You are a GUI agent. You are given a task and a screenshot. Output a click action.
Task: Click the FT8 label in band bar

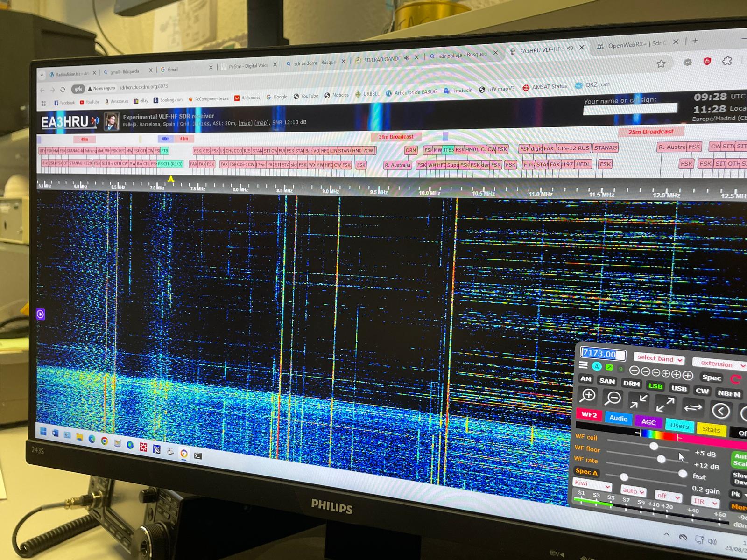(x=164, y=151)
